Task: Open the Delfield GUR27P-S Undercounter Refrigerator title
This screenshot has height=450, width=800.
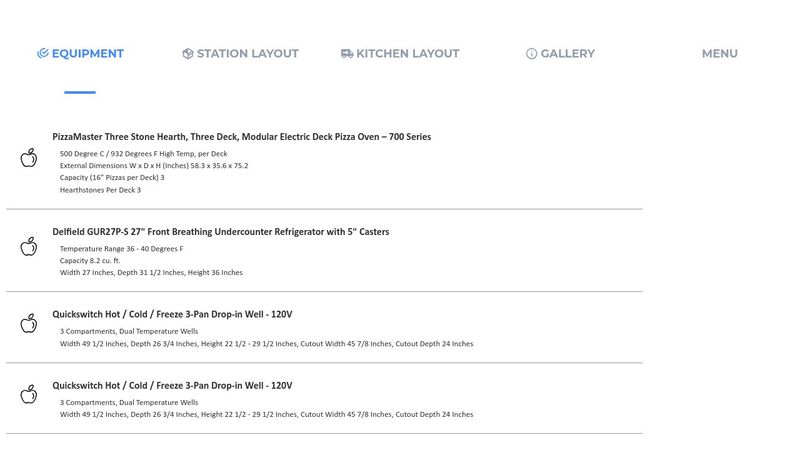Action: [x=220, y=232]
